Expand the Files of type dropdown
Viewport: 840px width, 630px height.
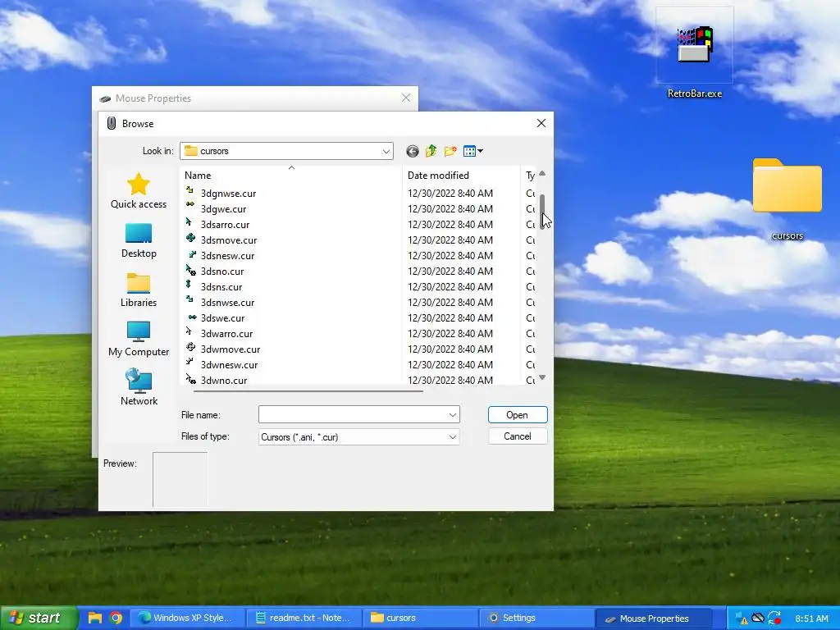click(452, 437)
